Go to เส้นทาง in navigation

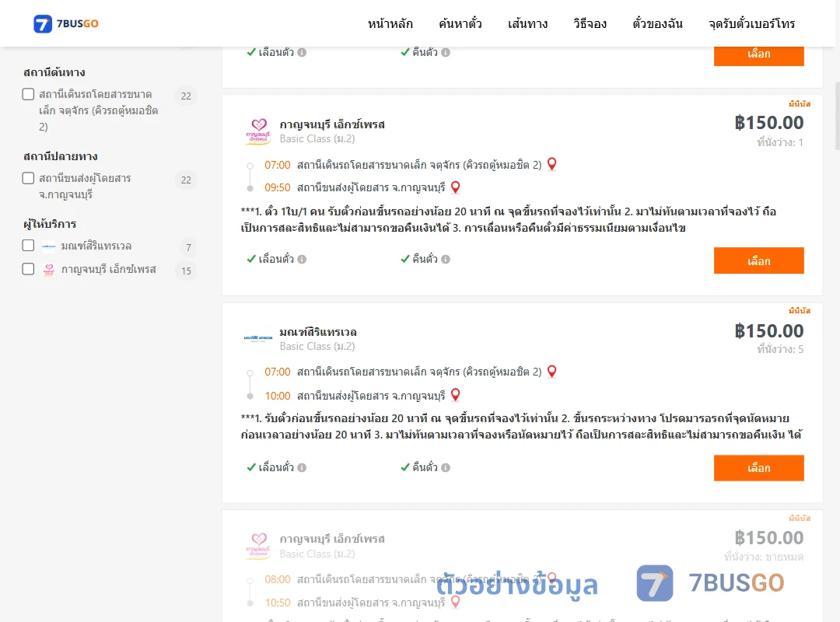pyautogui.click(x=527, y=23)
